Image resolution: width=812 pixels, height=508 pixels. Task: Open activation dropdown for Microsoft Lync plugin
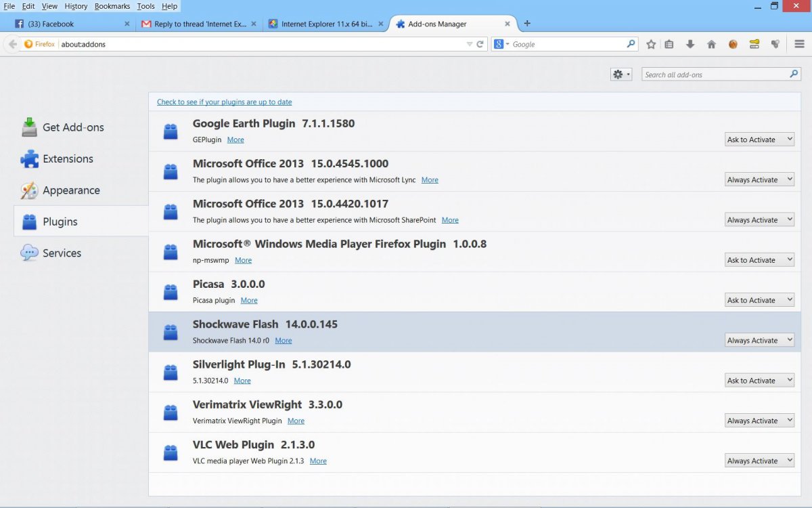point(759,179)
